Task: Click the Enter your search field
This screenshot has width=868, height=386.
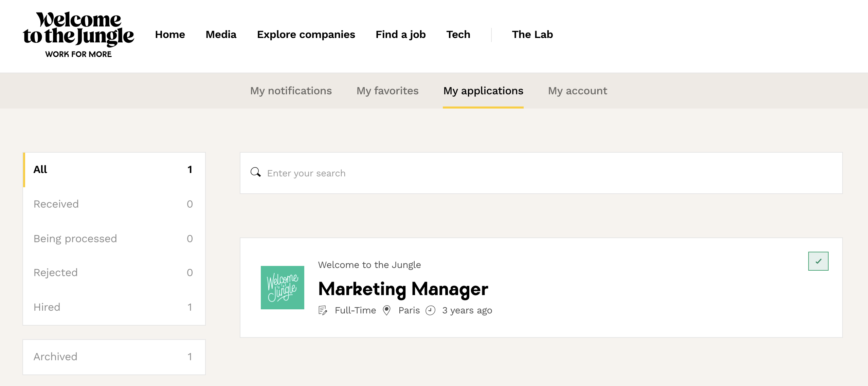Action: (543, 173)
